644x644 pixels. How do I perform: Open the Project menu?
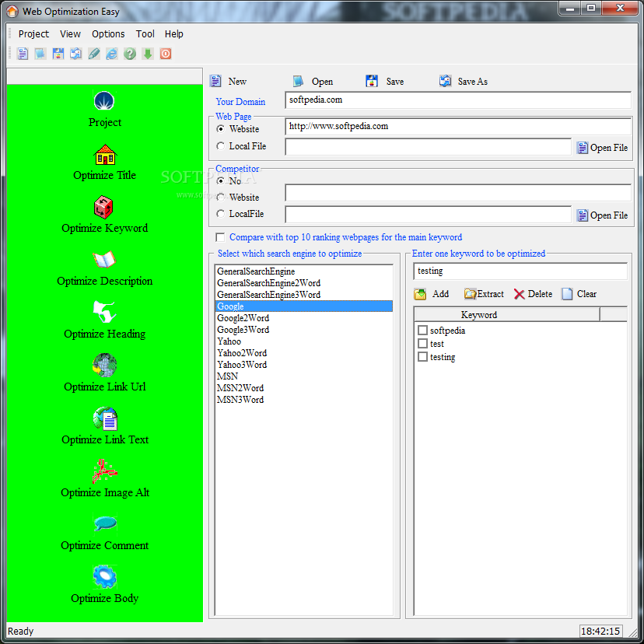click(33, 34)
